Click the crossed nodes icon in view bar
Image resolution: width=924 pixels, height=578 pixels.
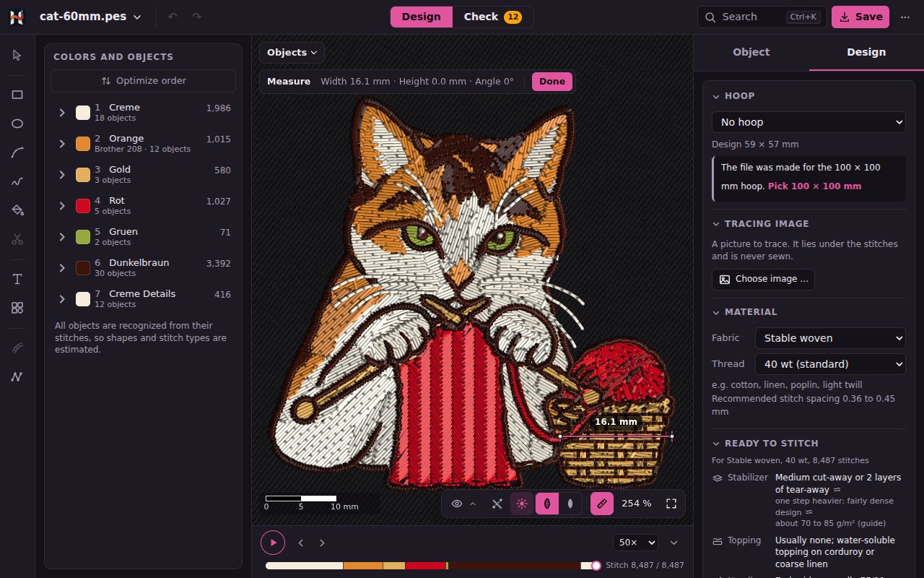point(497,504)
